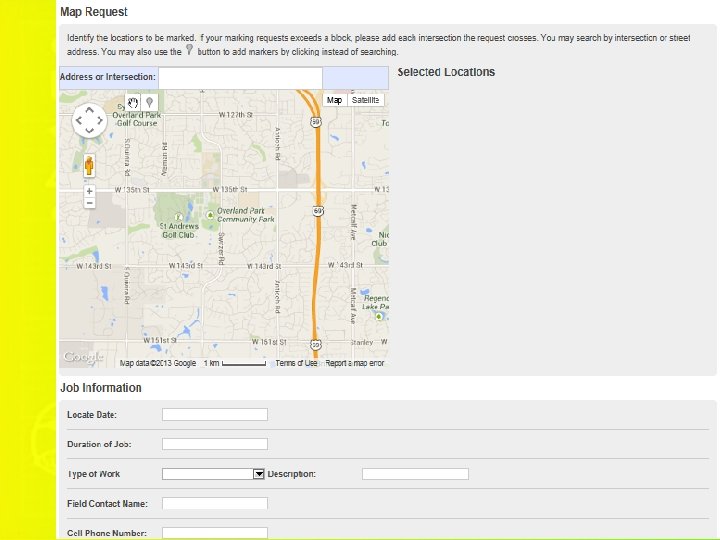Switch to Satellite view

(366, 100)
